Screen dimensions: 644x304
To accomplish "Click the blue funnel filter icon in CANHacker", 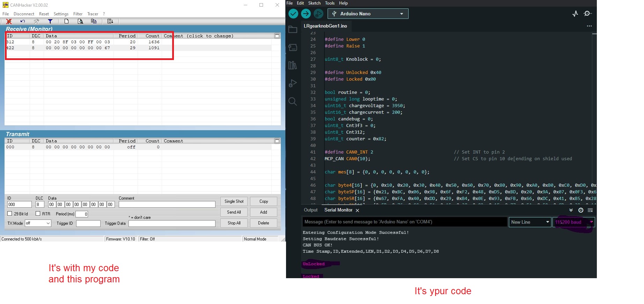I will click(x=50, y=21).
